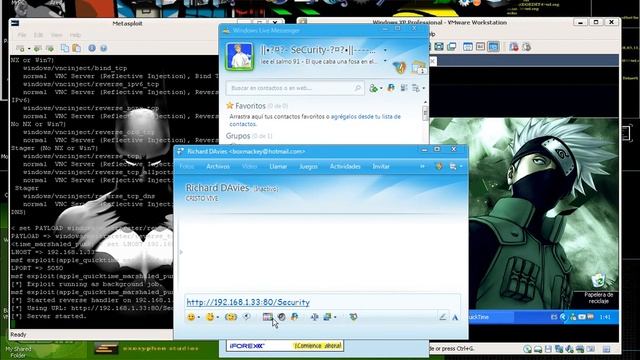The height and width of the screenshot is (360, 640).
Task: Open the Help menu in Metasploit
Action: point(75,35)
